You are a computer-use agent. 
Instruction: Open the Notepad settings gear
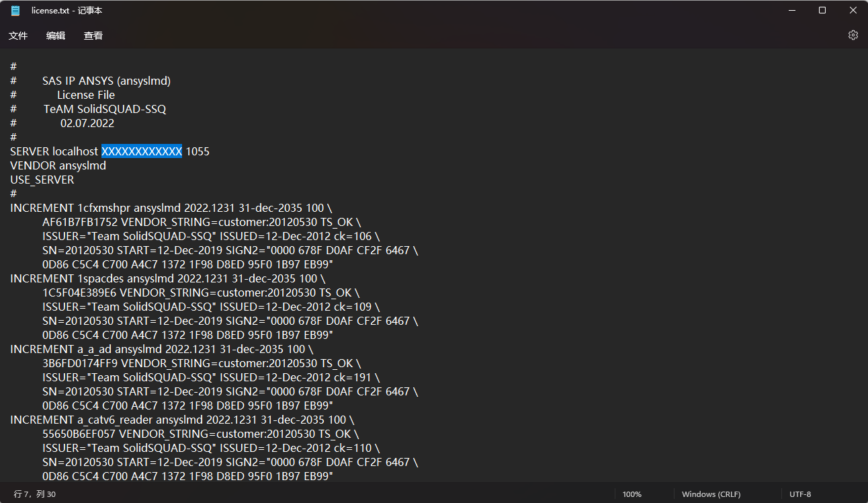(853, 35)
